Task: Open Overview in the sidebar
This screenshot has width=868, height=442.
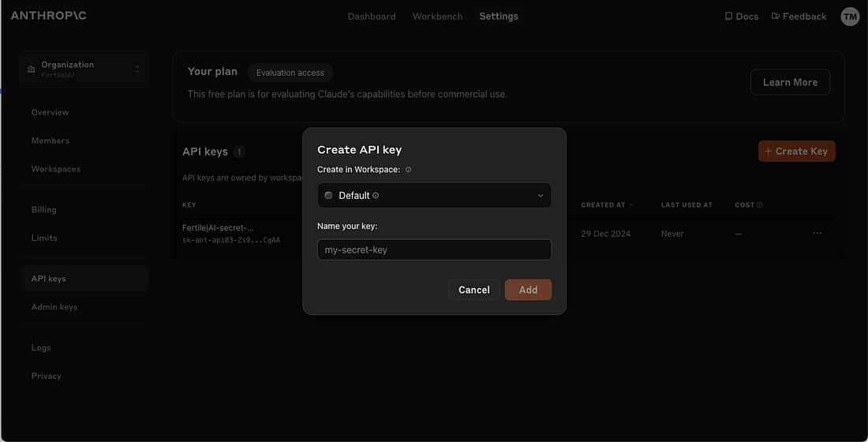Action: [50, 112]
